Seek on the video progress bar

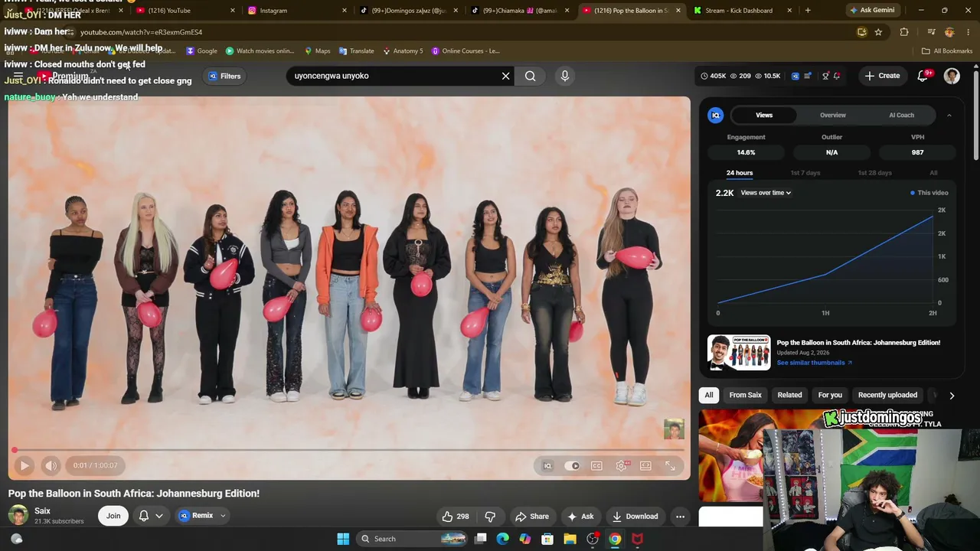tap(348, 450)
